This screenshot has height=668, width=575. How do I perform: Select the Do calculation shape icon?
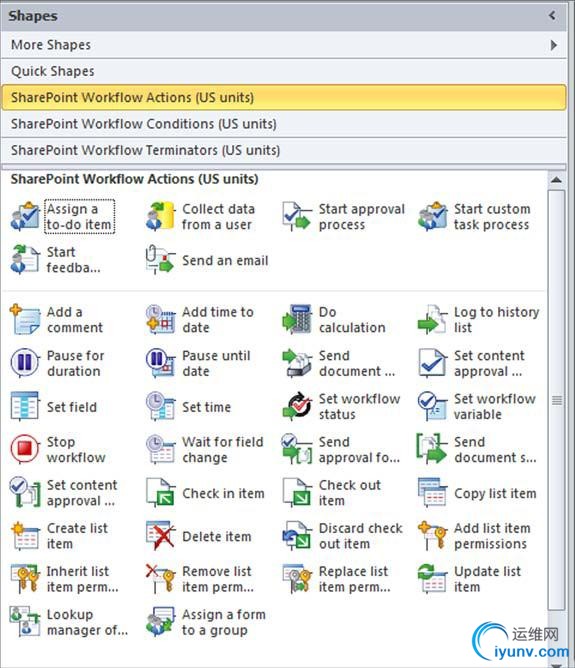click(x=296, y=319)
